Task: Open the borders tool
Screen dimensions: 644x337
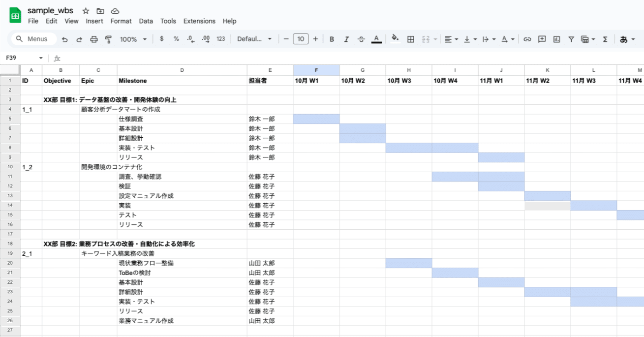Action: (411, 39)
